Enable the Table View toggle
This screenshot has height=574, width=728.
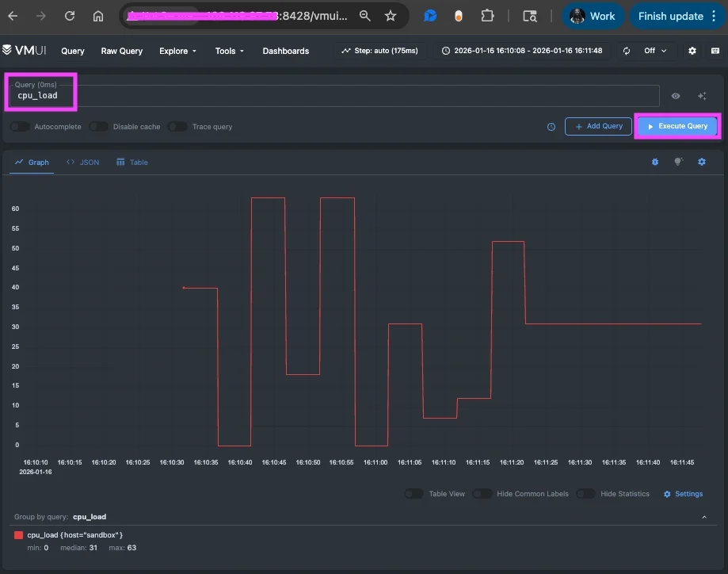(414, 493)
